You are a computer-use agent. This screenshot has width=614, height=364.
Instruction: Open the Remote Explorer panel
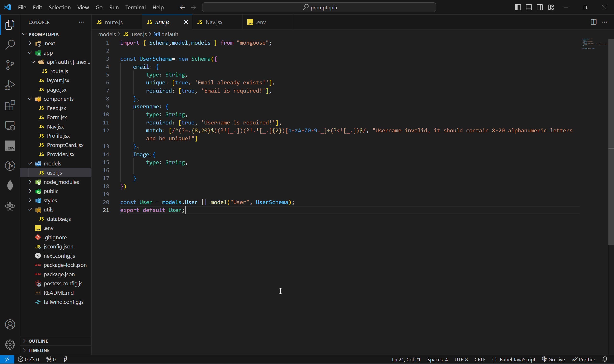point(10,125)
